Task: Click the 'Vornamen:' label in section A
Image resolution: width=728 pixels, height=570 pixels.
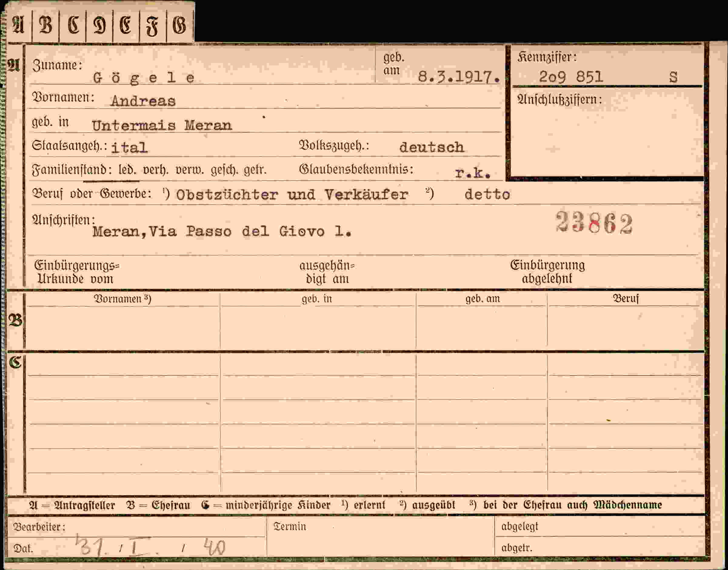Action: pos(63,98)
